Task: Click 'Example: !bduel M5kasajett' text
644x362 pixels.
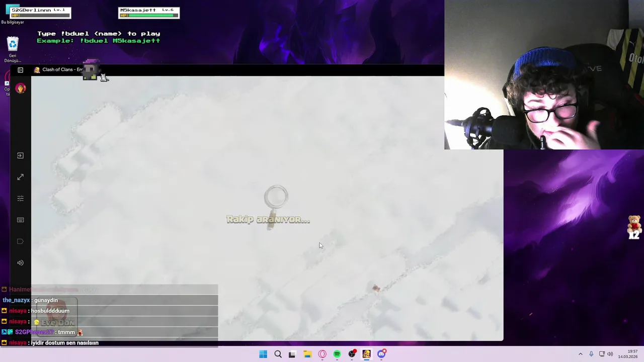Action: click(99, 41)
